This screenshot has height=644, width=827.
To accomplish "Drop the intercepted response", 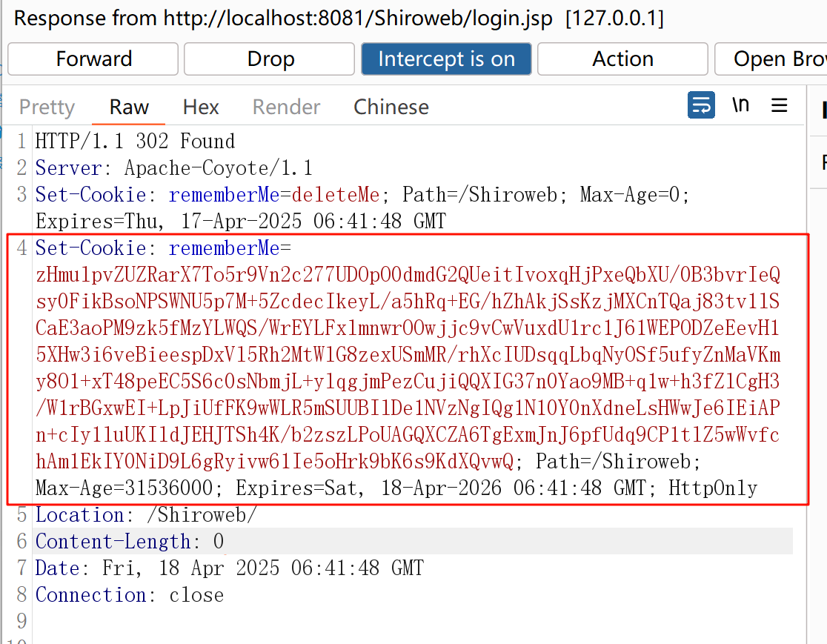I will pyautogui.click(x=270, y=59).
